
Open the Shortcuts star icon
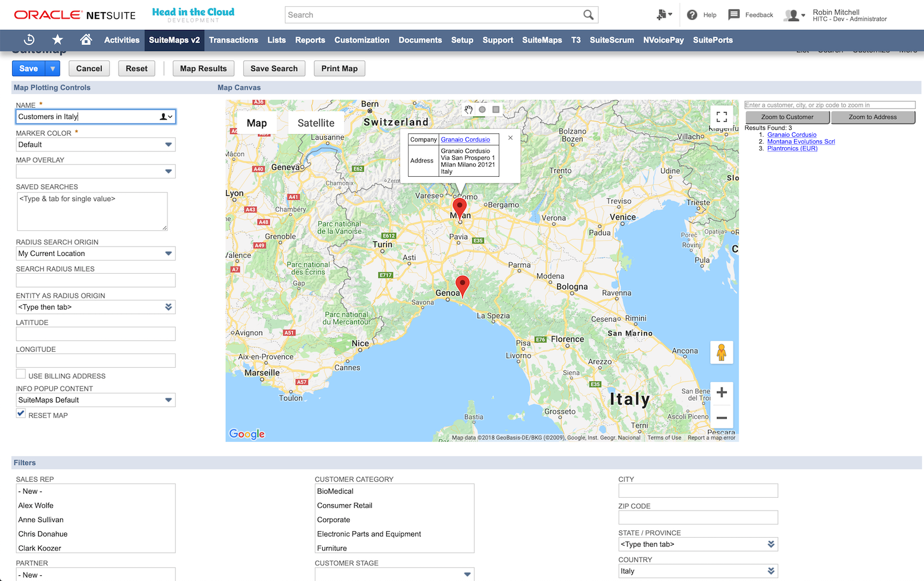(x=58, y=39)
